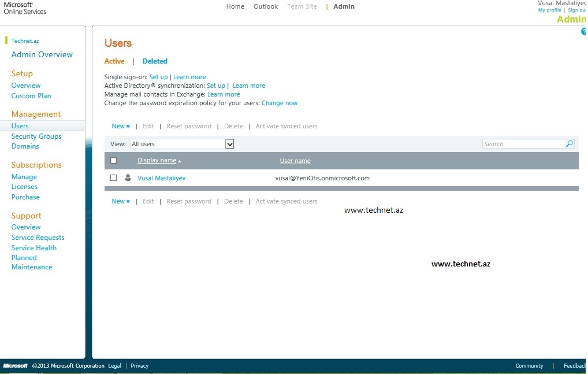Click the search magnifier icon
Image resolution: width=588 pixels, height=374 pixels.
coord(569,144)
